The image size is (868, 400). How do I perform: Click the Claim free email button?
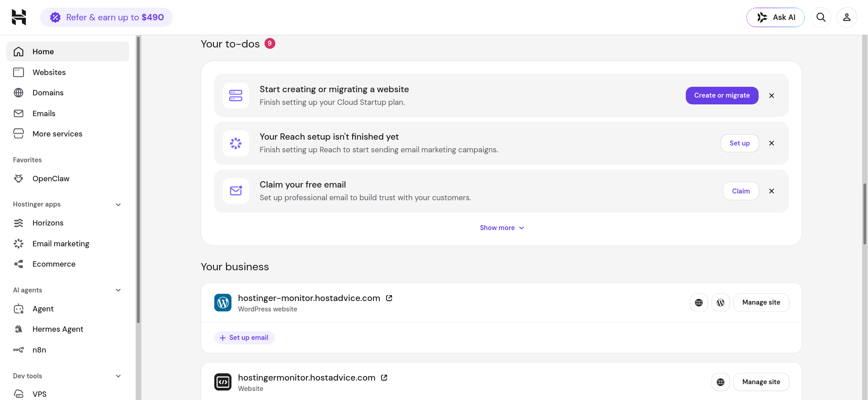pos(741,191)
